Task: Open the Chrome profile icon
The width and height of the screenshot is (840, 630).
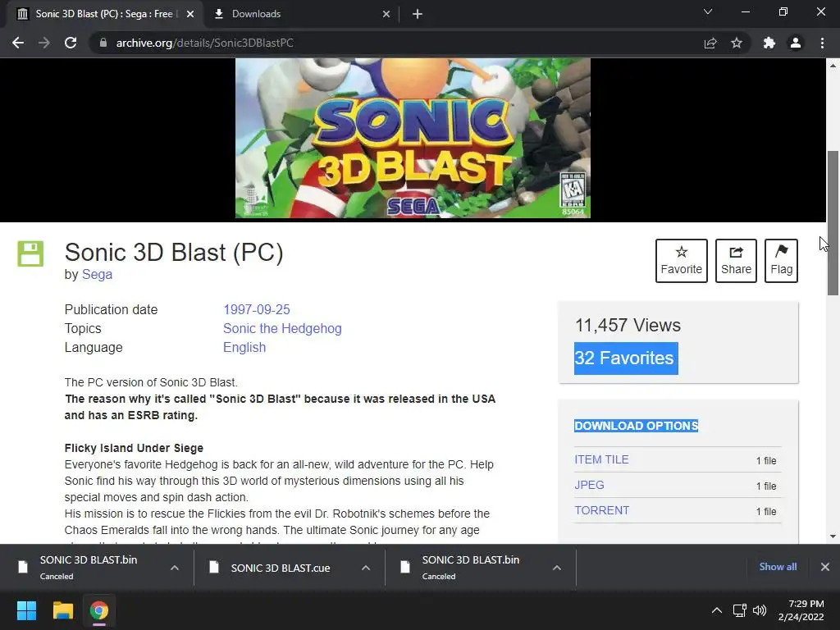Action: pos(796,43)
